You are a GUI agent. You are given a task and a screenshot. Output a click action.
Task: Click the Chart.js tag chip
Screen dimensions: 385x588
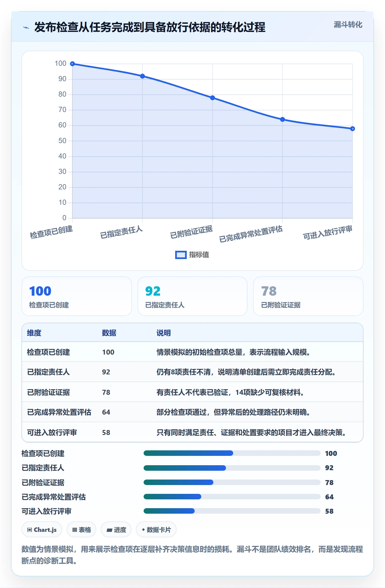(42, 530)
